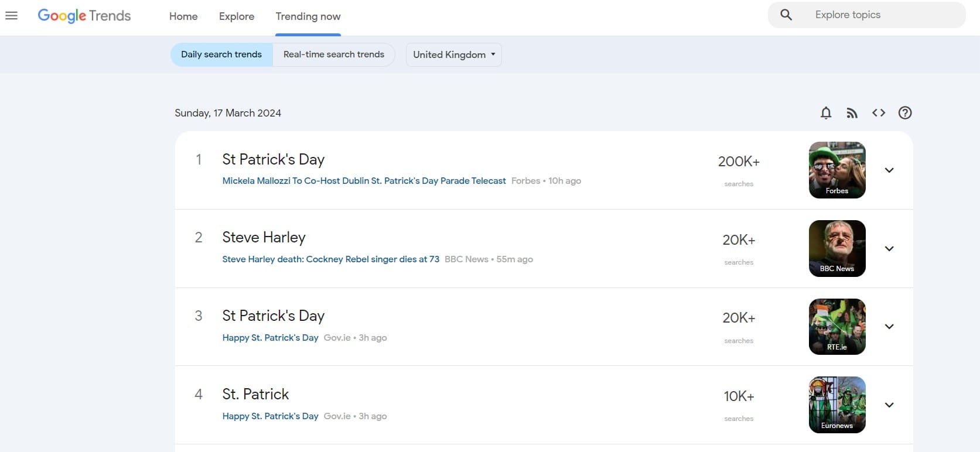Open the hamburger main menu

pyautogui.click(x=11, y=16)
